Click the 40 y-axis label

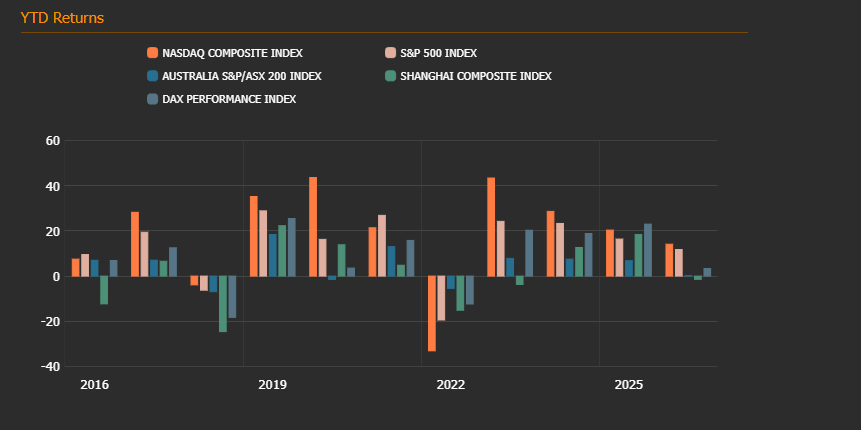tap(53, 186)
